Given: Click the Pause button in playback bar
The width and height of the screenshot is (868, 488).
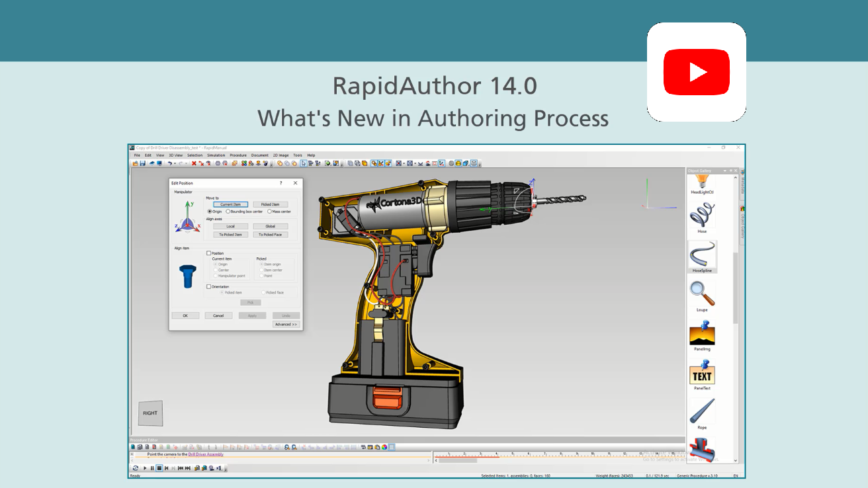Looking at the screenshot, I should 152,468.
